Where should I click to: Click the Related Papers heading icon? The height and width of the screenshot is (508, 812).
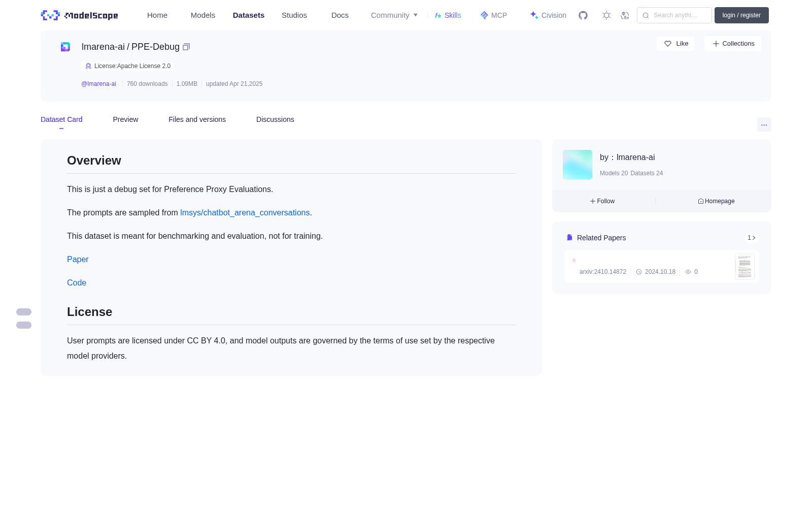click(569, 238)
